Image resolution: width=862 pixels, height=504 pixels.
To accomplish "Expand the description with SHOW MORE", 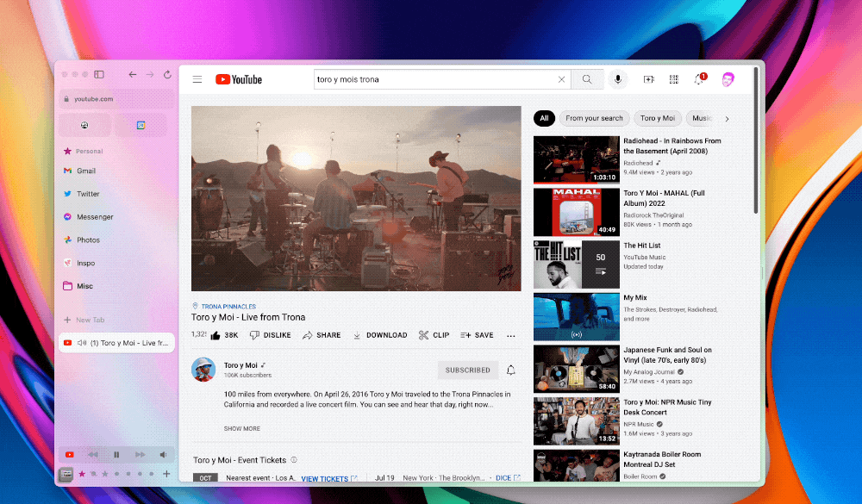I will coord(242,429).
